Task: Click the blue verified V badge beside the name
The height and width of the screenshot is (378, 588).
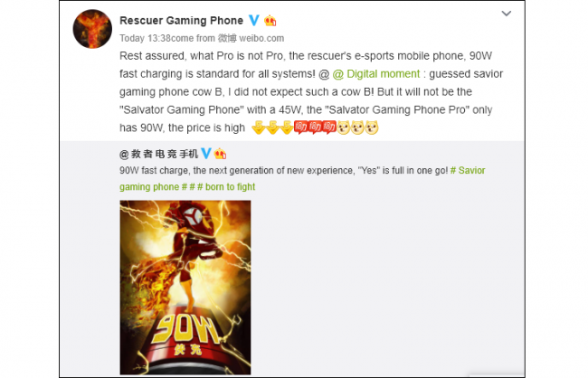Action: [254, 20]
